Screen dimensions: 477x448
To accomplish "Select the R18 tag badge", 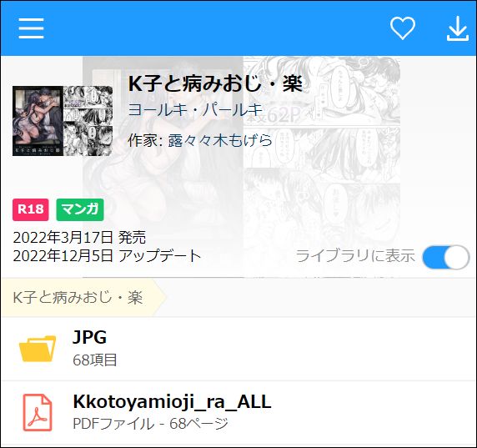I will click(30, 209).
